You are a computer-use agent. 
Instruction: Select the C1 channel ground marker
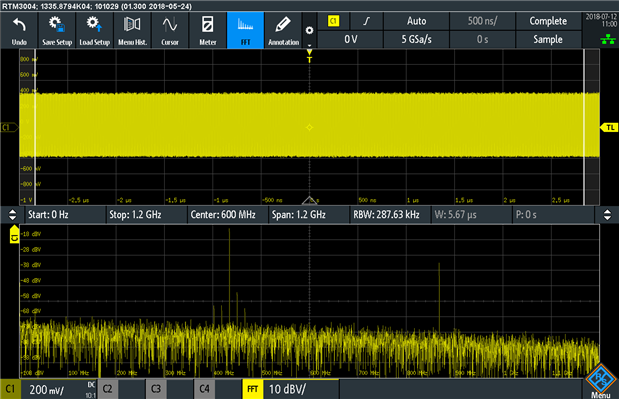coord(9,127)
